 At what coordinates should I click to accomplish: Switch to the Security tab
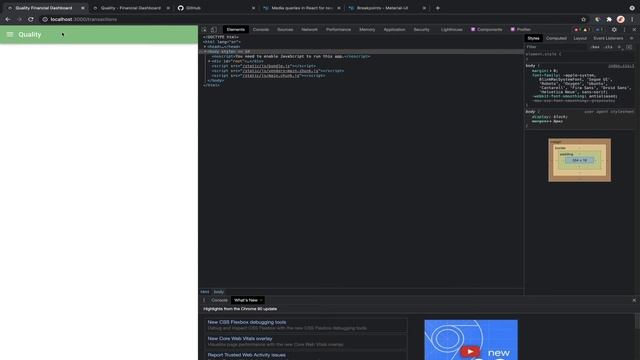point(422,29)
